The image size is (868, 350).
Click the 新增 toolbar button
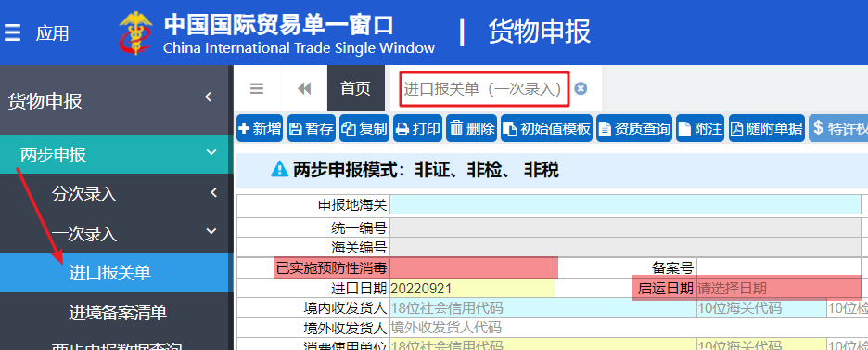click(260, 128)
